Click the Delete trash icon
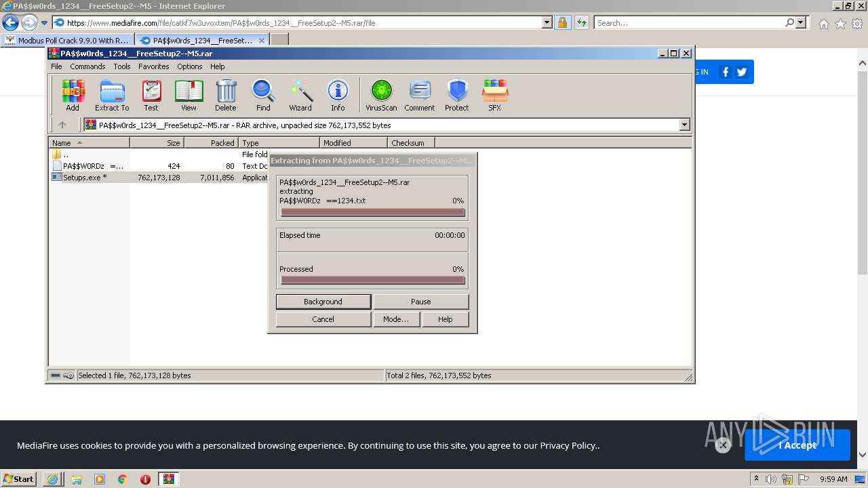Viewport: 868px width, 488px height. click(226, 95)
